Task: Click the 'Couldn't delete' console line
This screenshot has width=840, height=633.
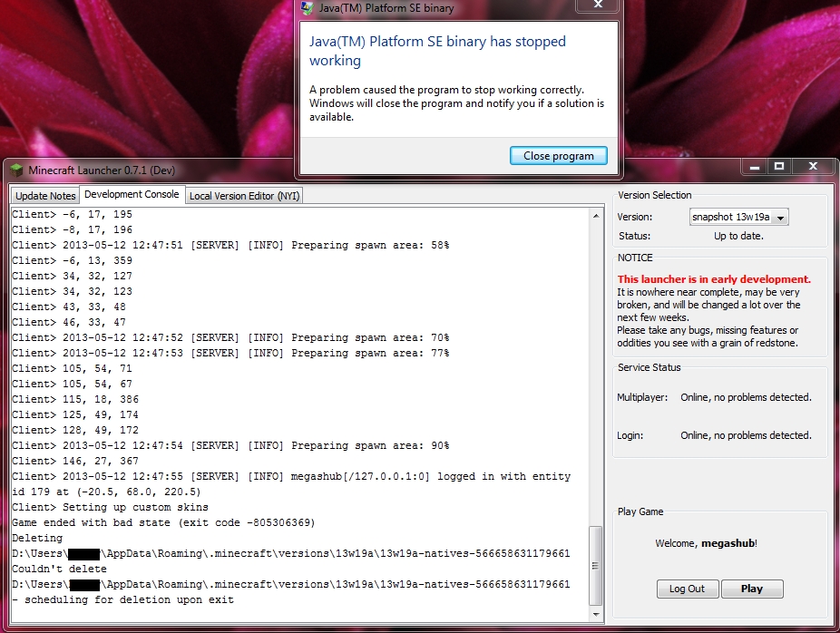Action: tap(59, 569)
